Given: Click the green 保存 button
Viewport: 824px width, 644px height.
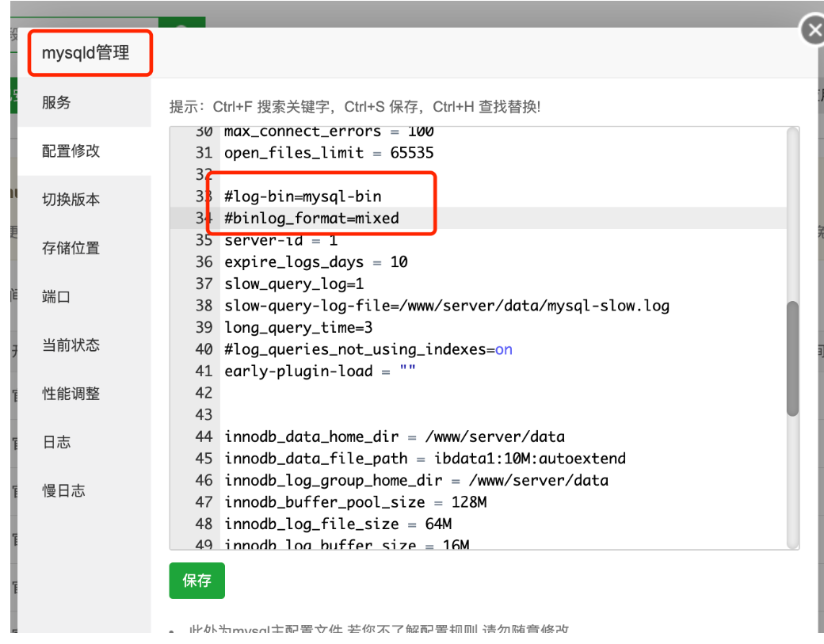Looking at the screenshot, I should click(196, 581).
